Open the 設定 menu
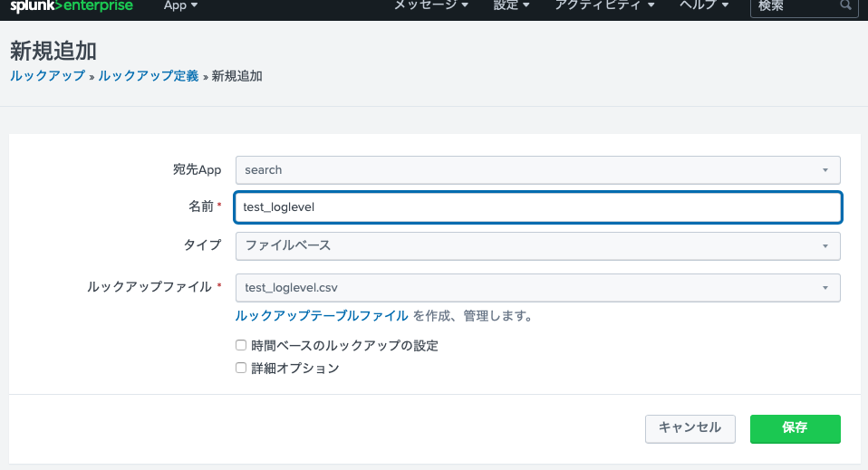 coord(512,5)
